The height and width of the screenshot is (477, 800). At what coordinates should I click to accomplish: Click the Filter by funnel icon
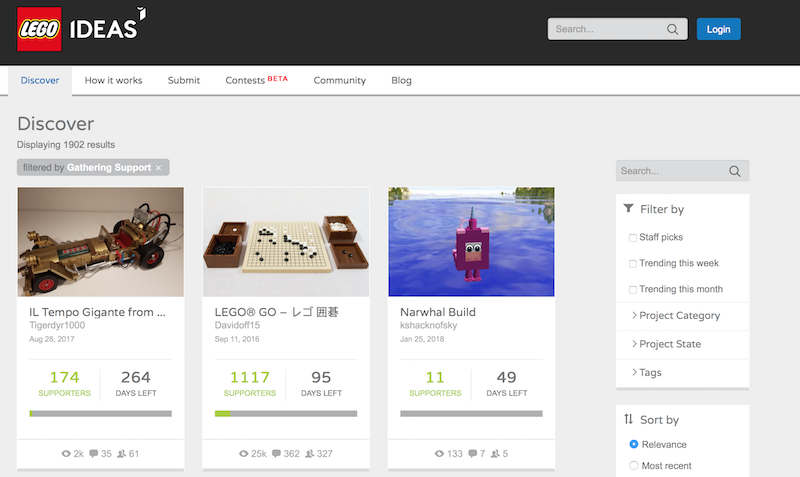click(x=629, y=208)
